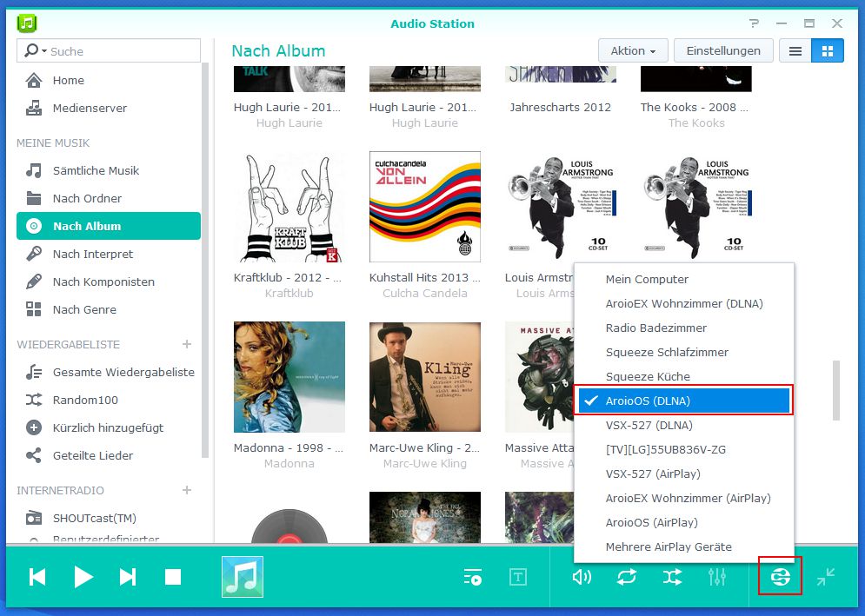Open Sämtliche Musik
Screen dimensions: 865x616
[109, 171]
